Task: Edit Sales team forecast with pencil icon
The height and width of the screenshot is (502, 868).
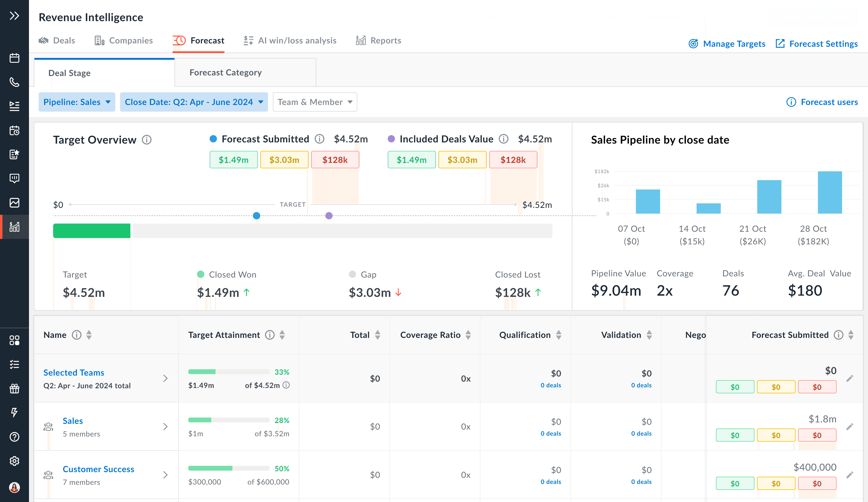Action: (850, 427)
